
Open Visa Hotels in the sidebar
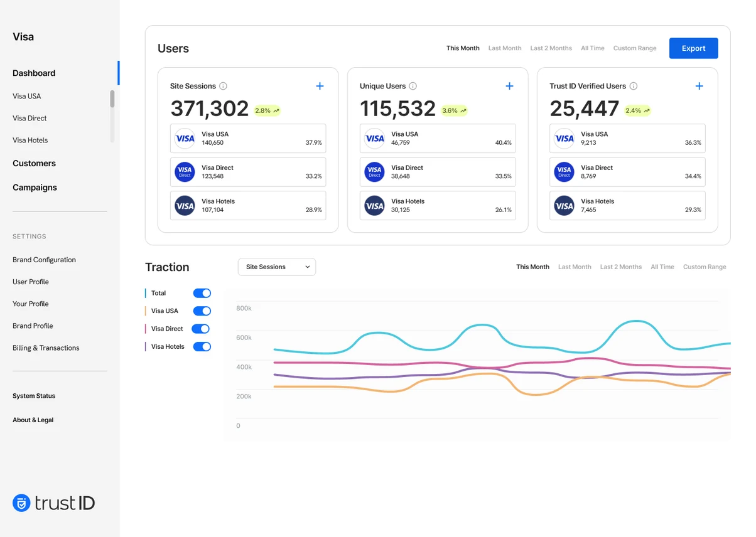(30, 140)
